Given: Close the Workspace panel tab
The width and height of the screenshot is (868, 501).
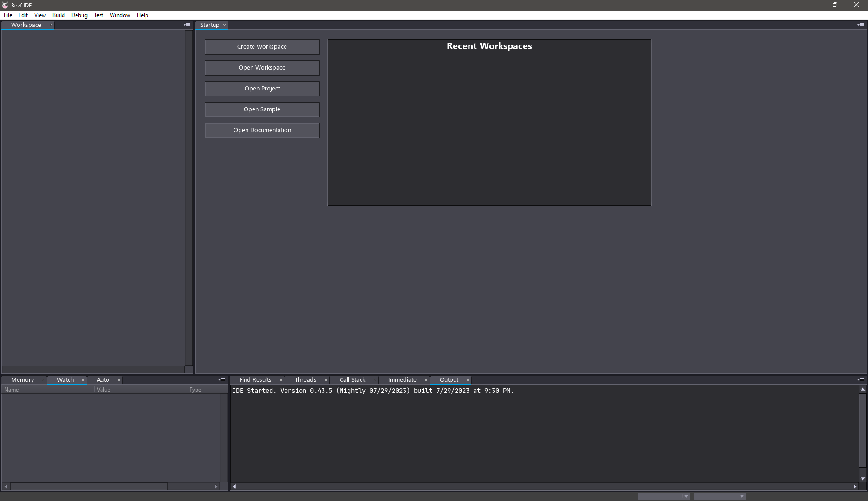Looking at the screenshot, I should click(51, 25).
